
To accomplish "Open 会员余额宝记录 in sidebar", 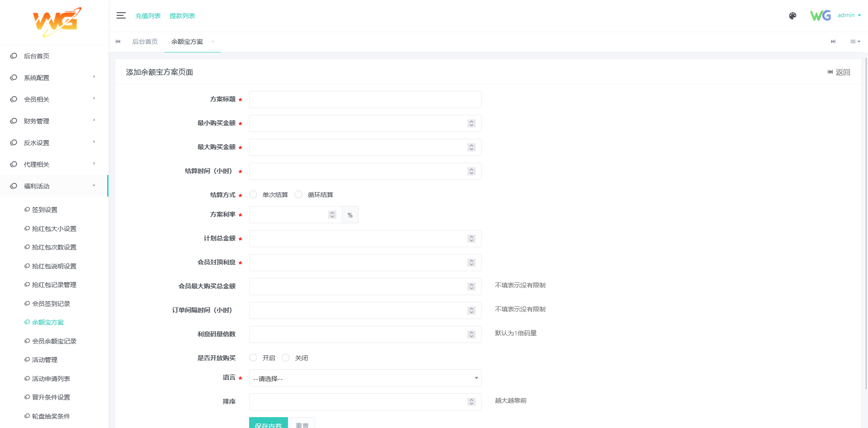I will (x=54, y=341).
